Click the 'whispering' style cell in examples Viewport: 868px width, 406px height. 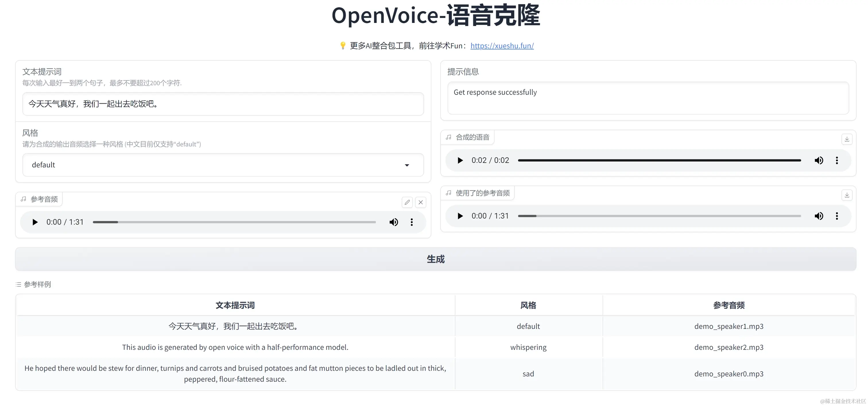(x=528, y=347)
